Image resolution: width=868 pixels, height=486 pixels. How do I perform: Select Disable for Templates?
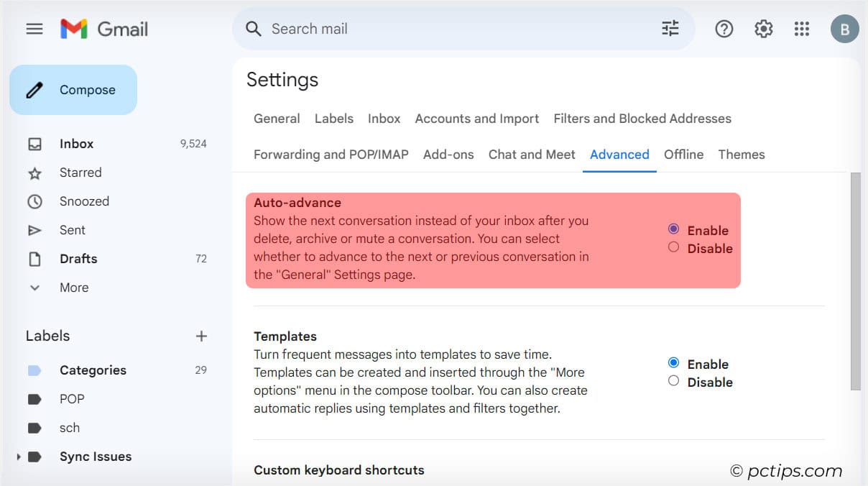click(x=673, y=382)
